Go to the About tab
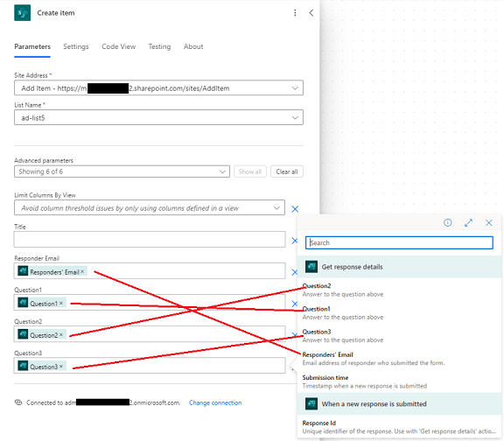 tap(193, 46)
